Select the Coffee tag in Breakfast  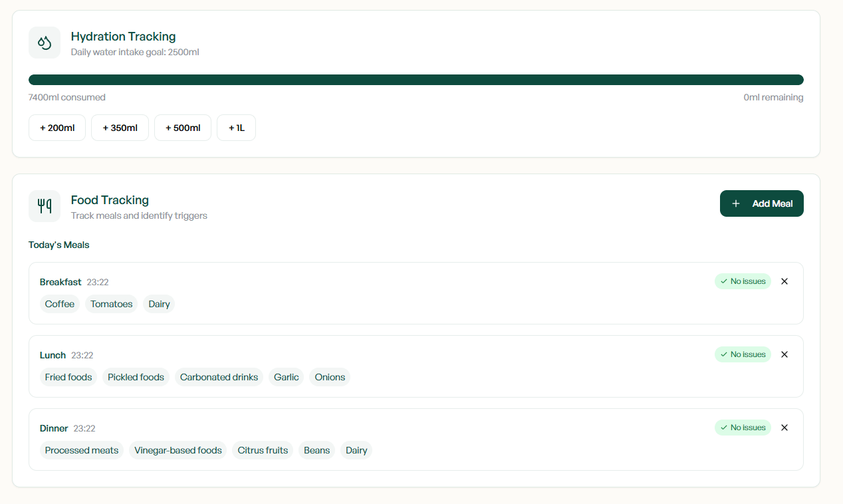[60, 304]
